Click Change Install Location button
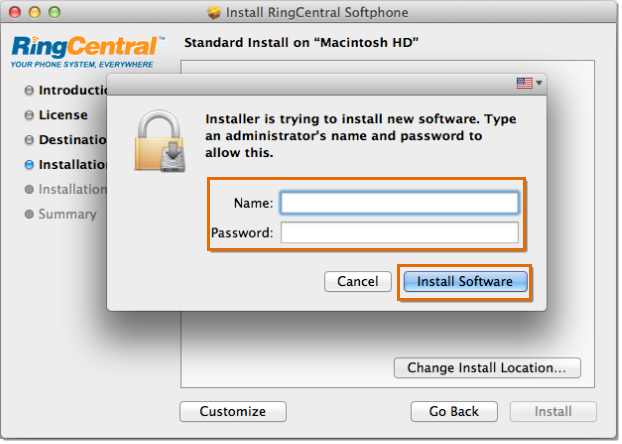This screenshot has height=444, width=622. coord(487,368)
